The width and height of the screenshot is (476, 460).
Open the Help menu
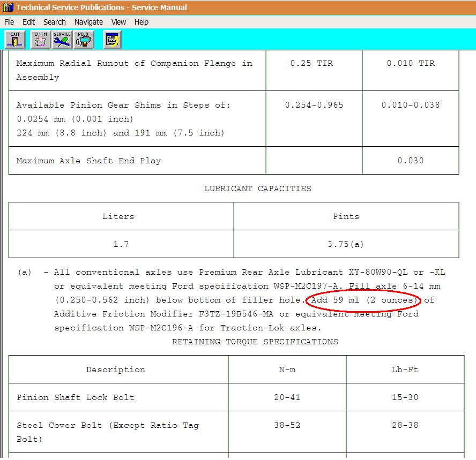(142, 22)
